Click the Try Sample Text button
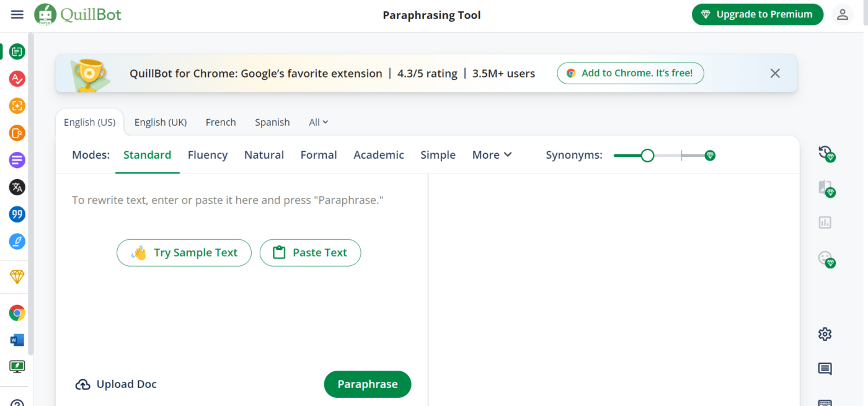The width and height of the screenshot is (868, 406). tap(184, 253)
